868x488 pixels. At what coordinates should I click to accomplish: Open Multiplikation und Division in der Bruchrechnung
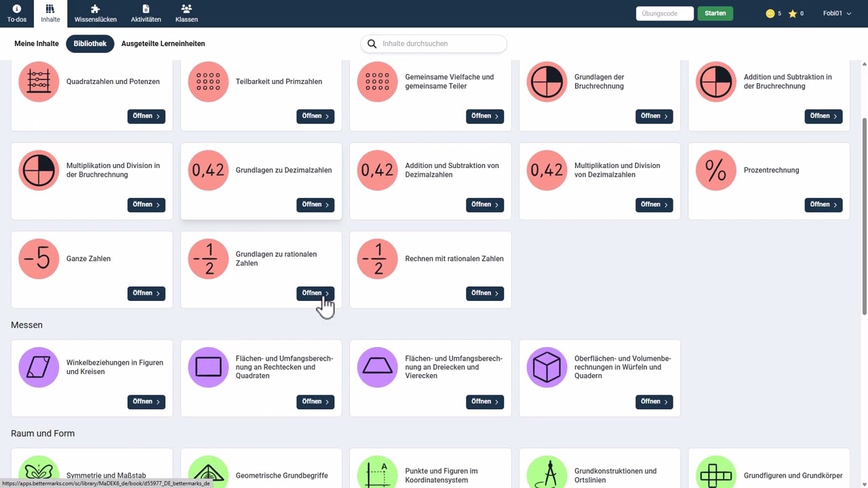(x=146, y=205)
